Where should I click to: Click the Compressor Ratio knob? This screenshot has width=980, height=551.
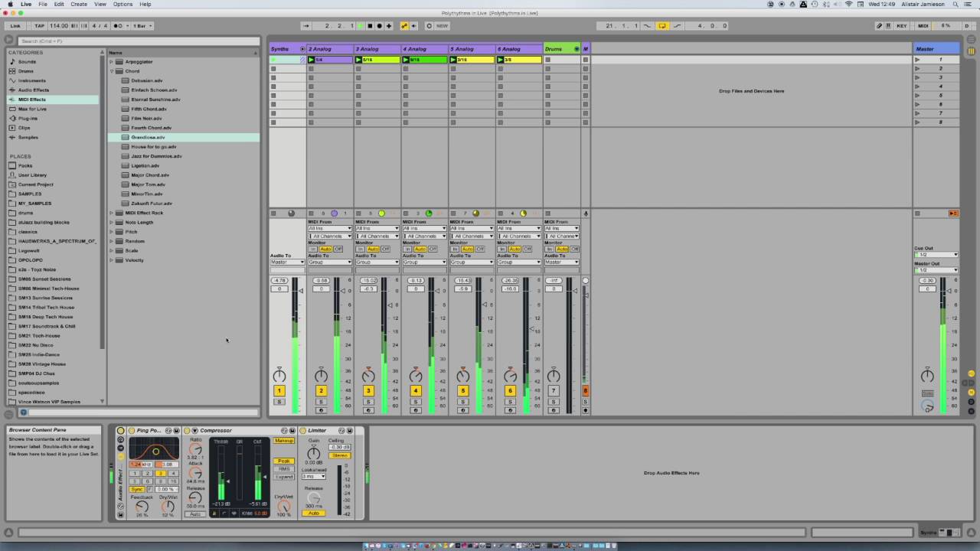point(195,449)
